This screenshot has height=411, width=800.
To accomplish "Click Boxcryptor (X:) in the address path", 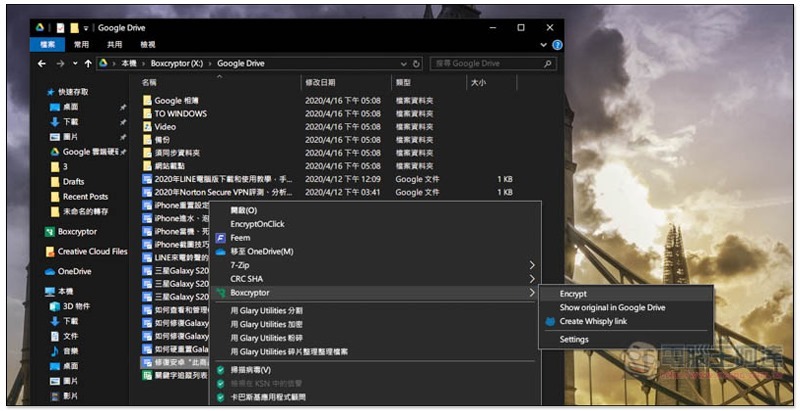I will (x=172, y=63).
